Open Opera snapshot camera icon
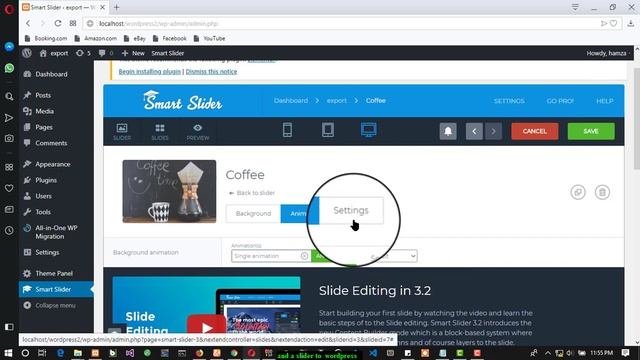 click(x=9, y=138)
